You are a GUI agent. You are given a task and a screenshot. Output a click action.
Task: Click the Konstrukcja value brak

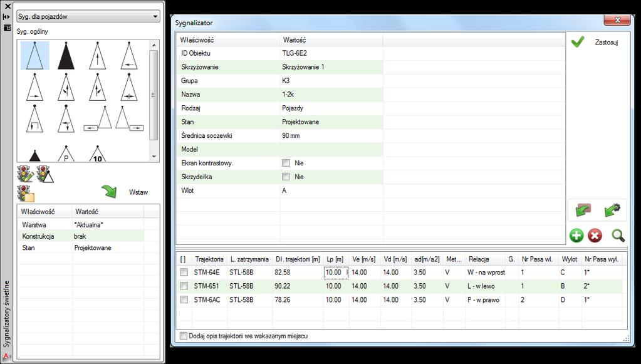(x=80, y=236)
